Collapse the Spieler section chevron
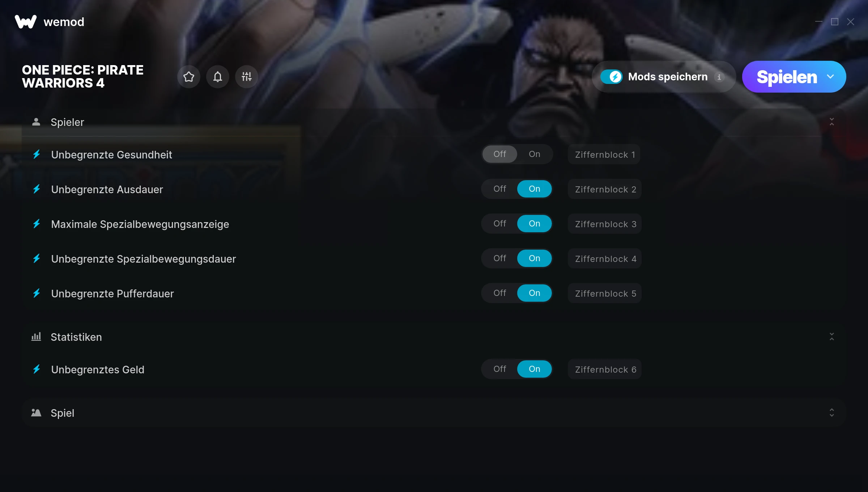868x492 pixels. click(x=832, y=122)
